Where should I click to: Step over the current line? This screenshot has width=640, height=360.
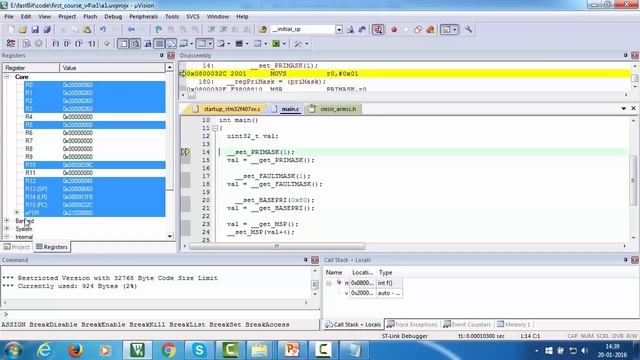point(67,43)
